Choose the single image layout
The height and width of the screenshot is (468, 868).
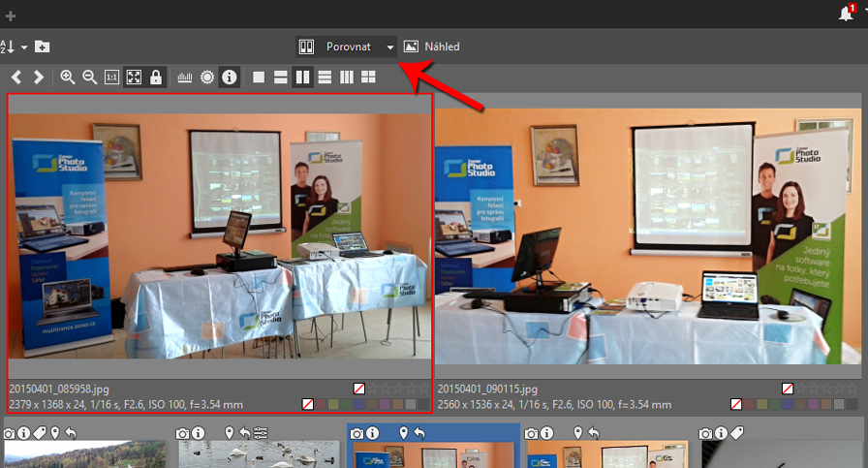coord(259,78)
